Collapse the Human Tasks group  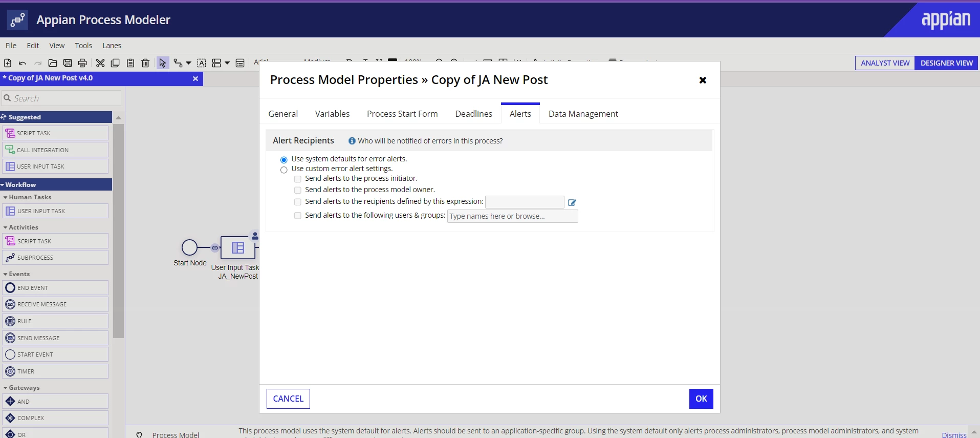[x=5, y=197]
